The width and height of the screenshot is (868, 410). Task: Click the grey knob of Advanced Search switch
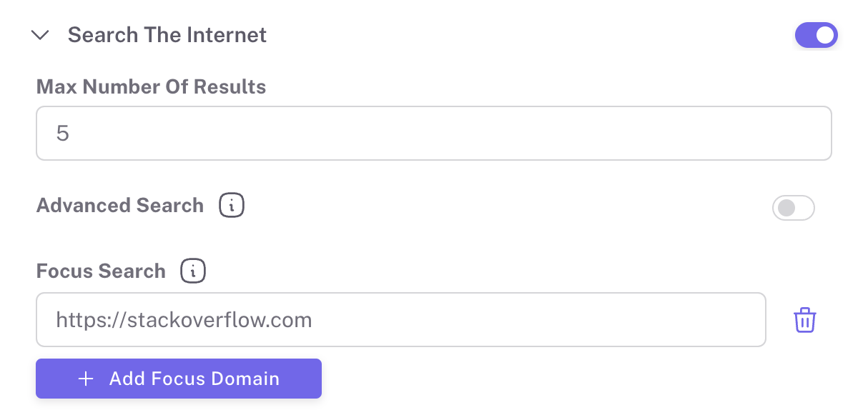(x=785, y=208)
